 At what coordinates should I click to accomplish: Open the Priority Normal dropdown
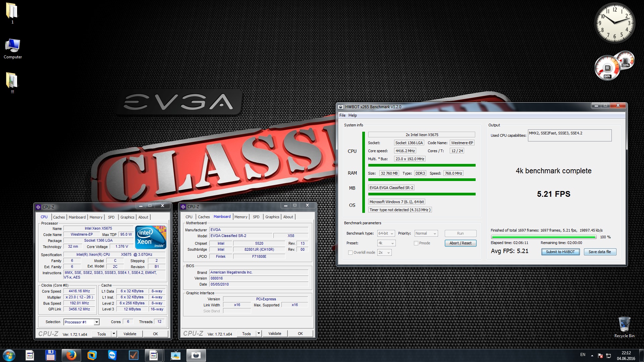click(426, 233)
